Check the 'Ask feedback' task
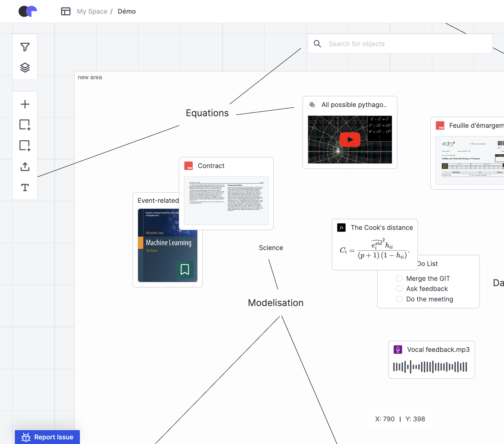This screenshot has width=504, height=444. 399,288
